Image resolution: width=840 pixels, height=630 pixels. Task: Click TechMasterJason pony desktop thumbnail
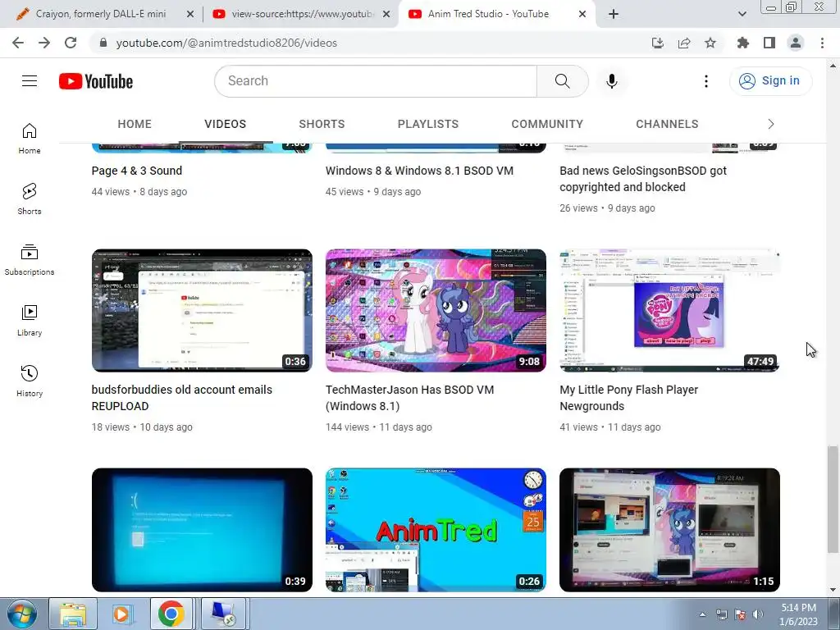[x=436, y=310]
